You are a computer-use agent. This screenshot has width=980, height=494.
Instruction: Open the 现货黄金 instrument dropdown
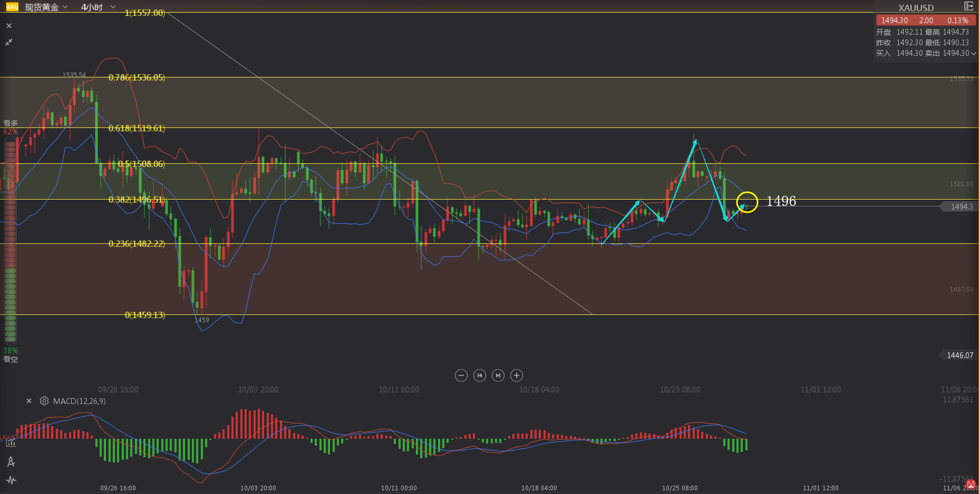pos(46,7)
